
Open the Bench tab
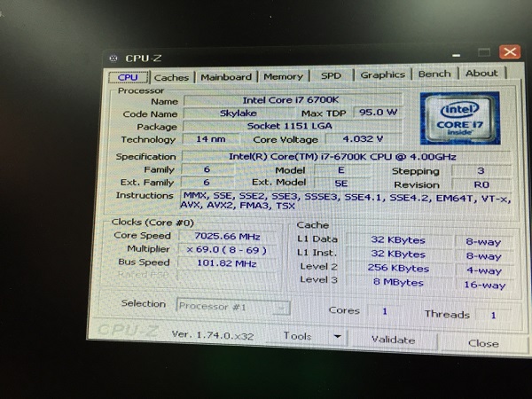(434, 74)
